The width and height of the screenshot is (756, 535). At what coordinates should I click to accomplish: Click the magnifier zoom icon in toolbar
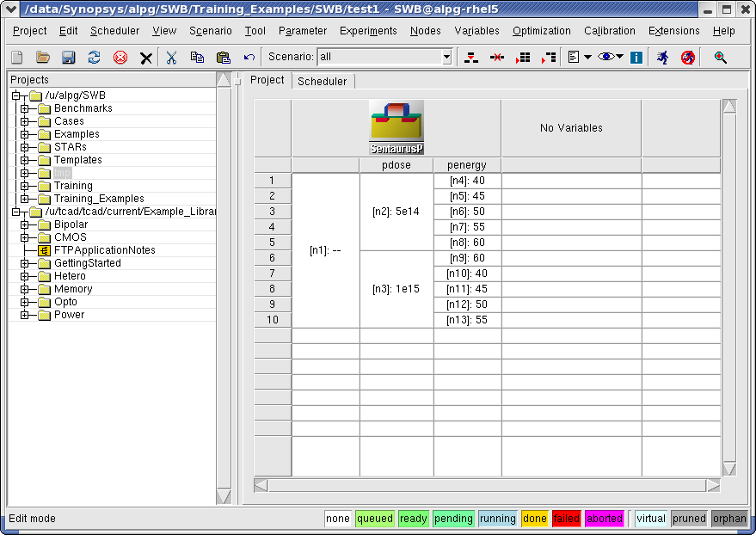(721, 58)
